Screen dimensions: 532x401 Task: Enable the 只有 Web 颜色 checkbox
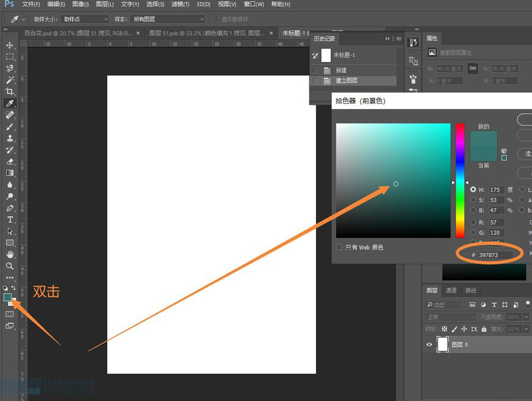point(339,247)
